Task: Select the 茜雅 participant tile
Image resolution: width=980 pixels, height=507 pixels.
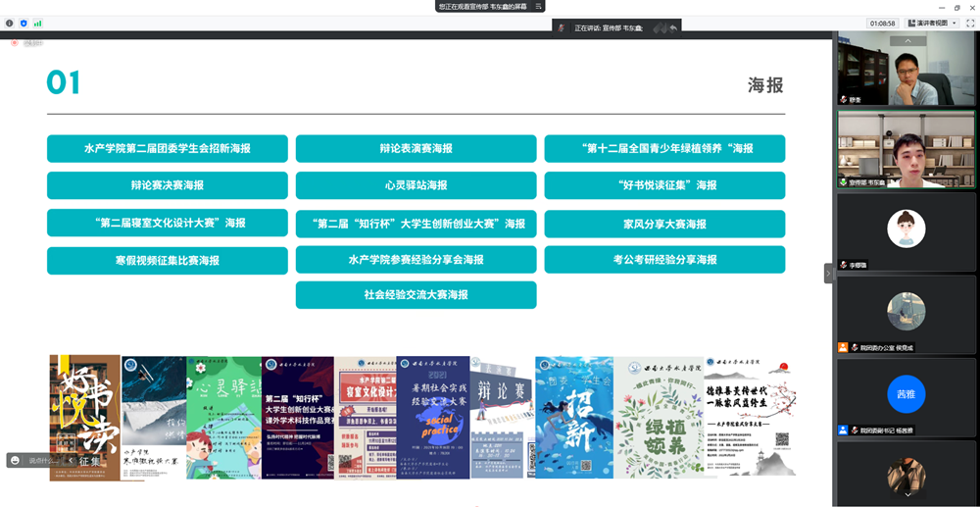Action: point(906,394)
